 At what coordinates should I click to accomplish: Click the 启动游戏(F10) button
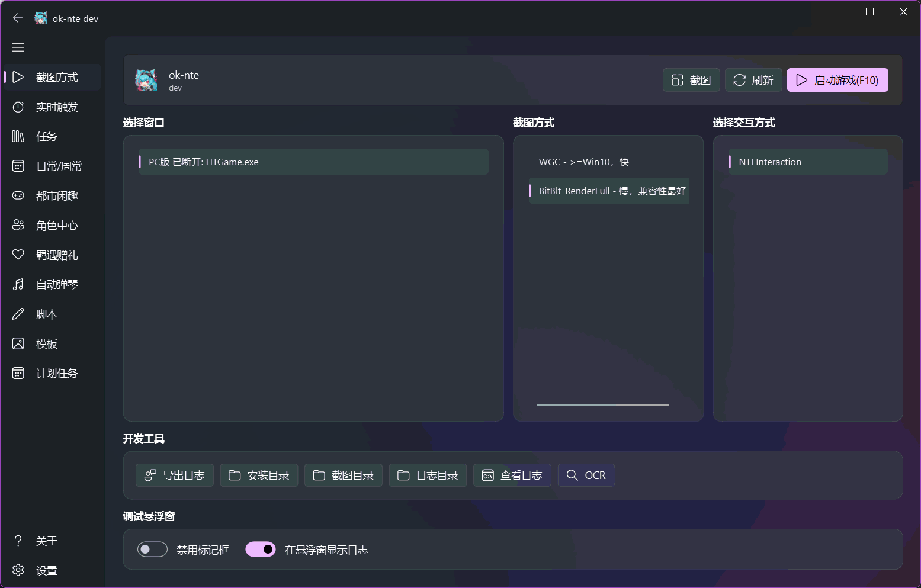(837, 80)
